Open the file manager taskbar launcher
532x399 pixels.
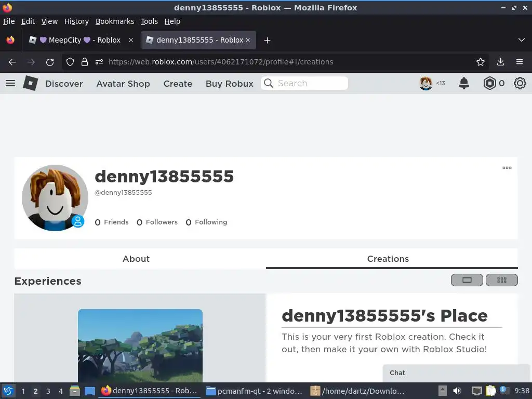click(x=75, y=391)
